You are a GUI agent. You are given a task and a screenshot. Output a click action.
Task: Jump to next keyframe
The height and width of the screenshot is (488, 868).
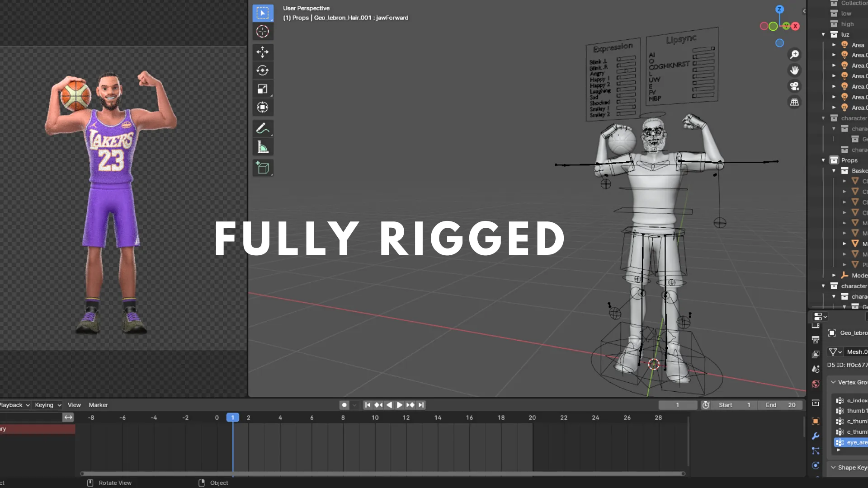(x=410, y=405)
